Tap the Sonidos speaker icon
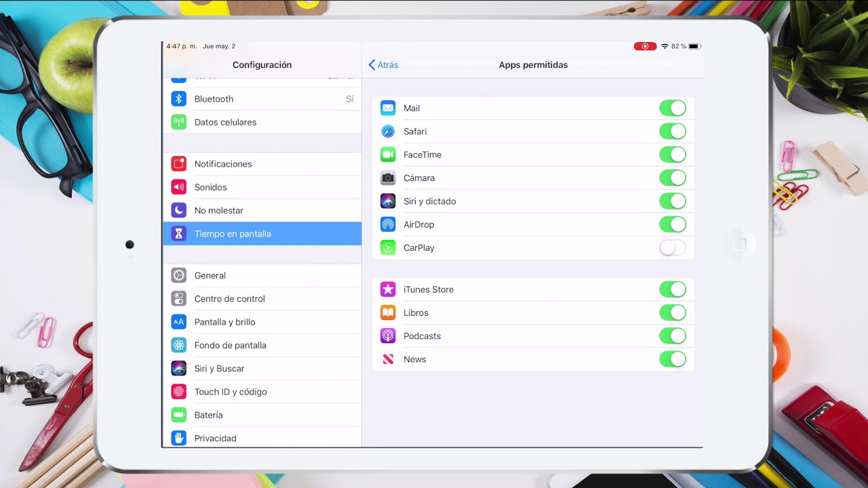Image resolution: width=868 pixels, height=488 pixels. (178, 187)
